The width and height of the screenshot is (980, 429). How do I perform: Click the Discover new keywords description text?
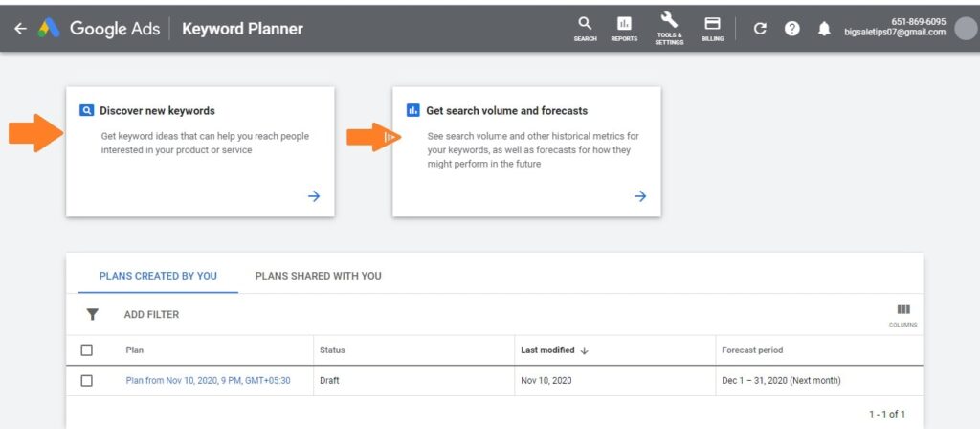tap(205, 144)
